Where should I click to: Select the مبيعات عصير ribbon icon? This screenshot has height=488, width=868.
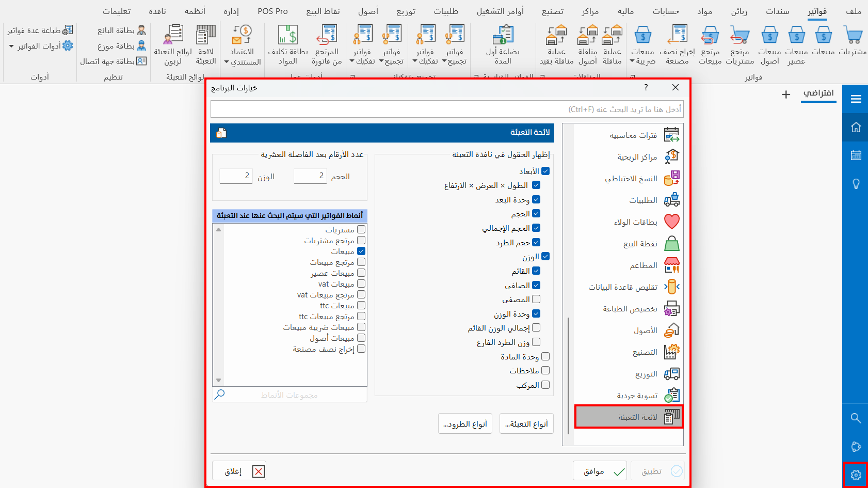point(797,41)
